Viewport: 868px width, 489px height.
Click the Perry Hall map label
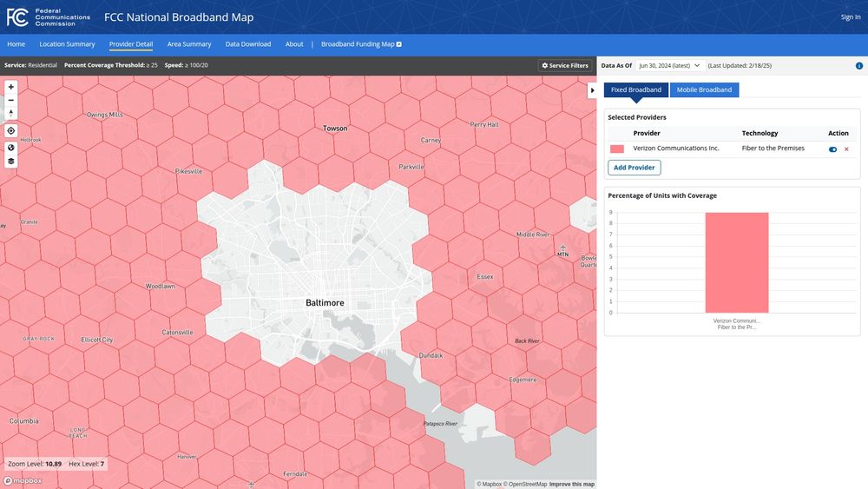[x=484, y=124]
